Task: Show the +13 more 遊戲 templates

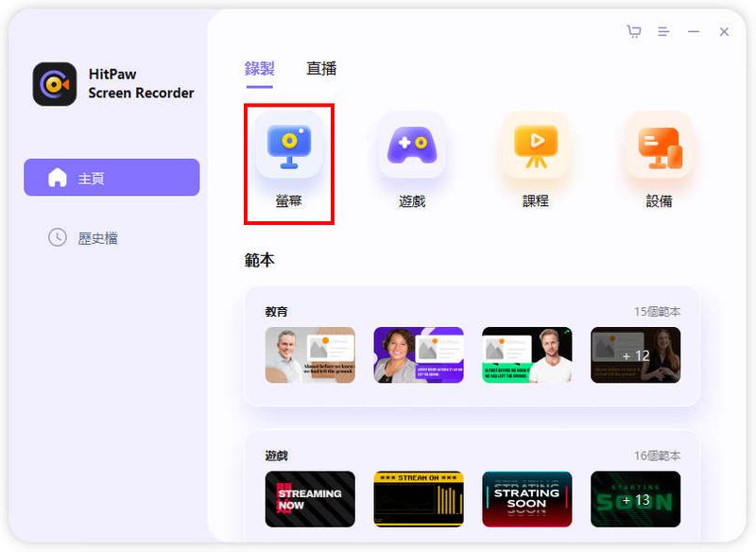Action: point(635,499)
